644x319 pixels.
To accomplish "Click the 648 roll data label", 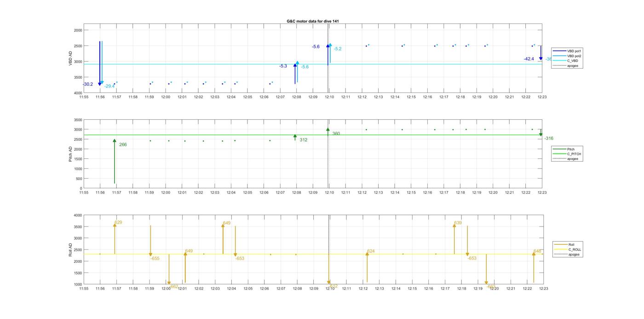I will (x=537, y=251).
